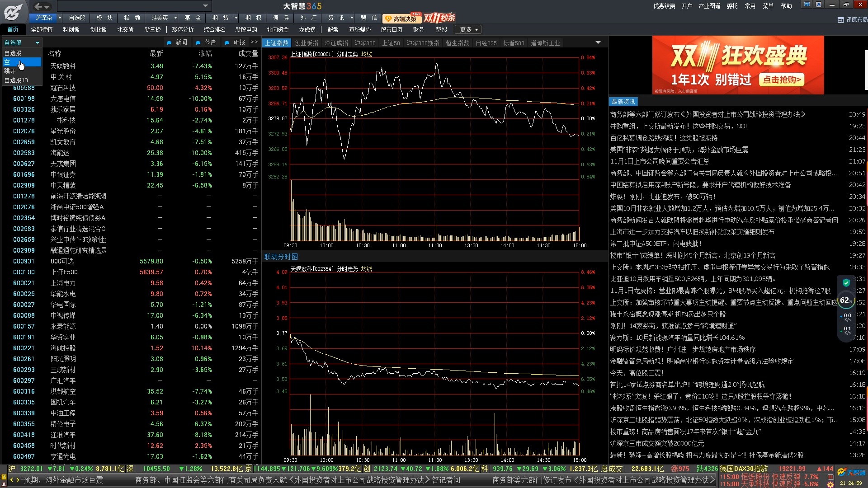Expand the 期货 dropdown arrow

[236, 18]
